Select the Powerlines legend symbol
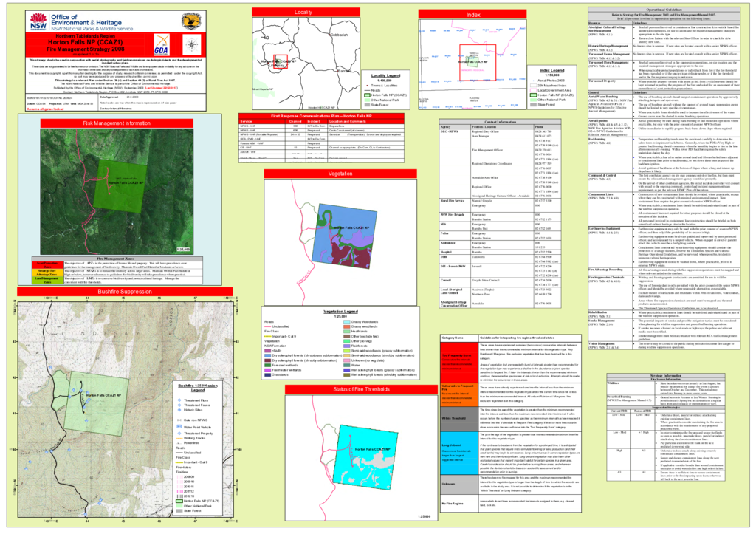Image resolution: width=756 pixels, height=534 pixels. pos(179,443)
